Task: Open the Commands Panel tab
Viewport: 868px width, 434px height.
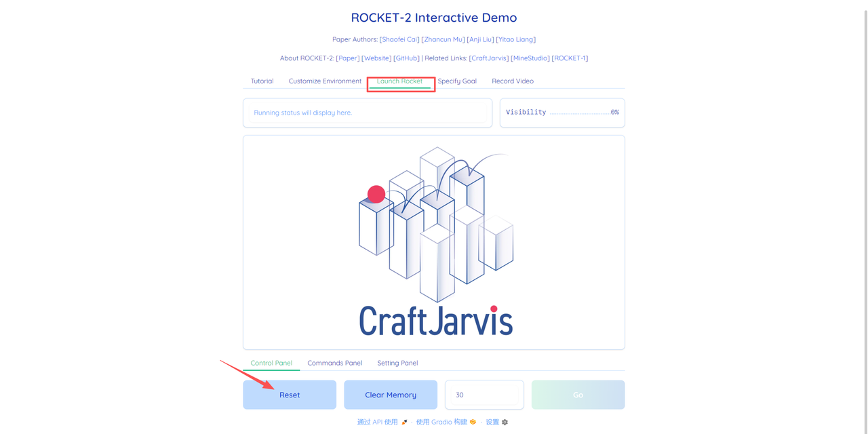Action: (334, 363)
